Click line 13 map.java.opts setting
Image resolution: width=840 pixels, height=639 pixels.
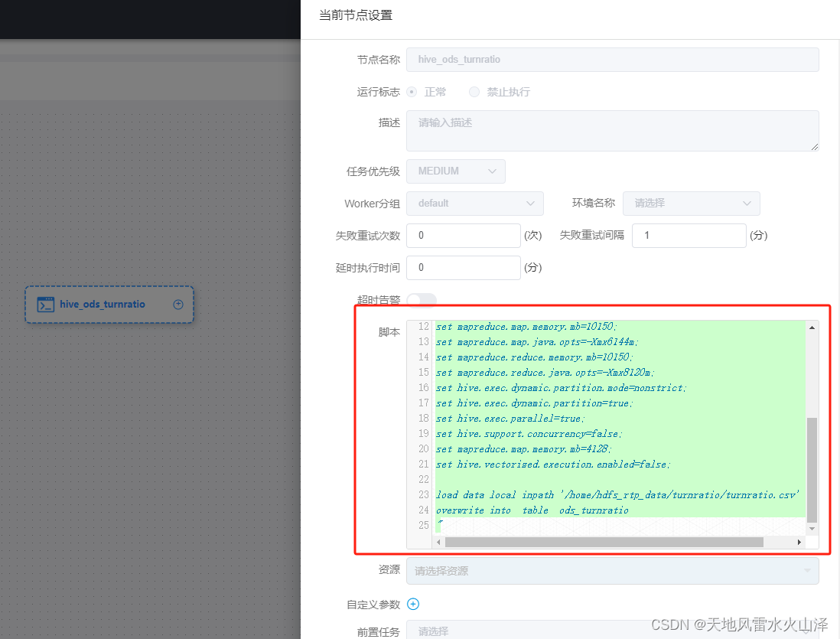click(537, 342)
